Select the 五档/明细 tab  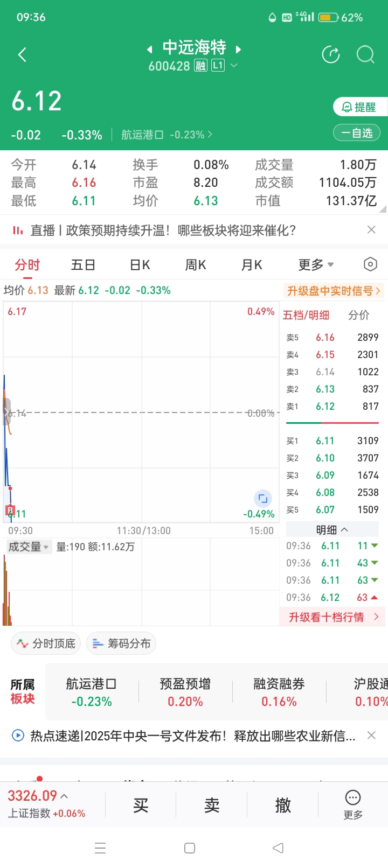pos(306,315)
